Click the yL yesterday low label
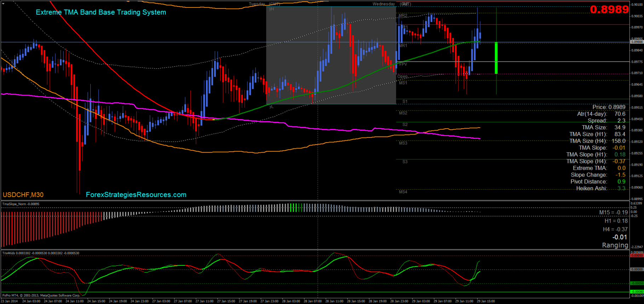The width and height of the screenshot is (644, 304). coord(272,107)
